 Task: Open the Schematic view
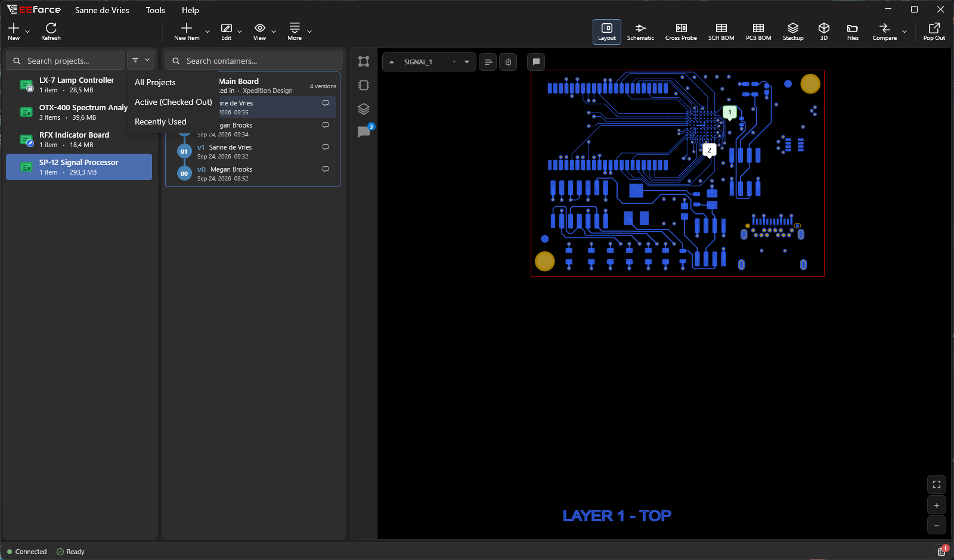pyautogui.click(x=640, y=32)
